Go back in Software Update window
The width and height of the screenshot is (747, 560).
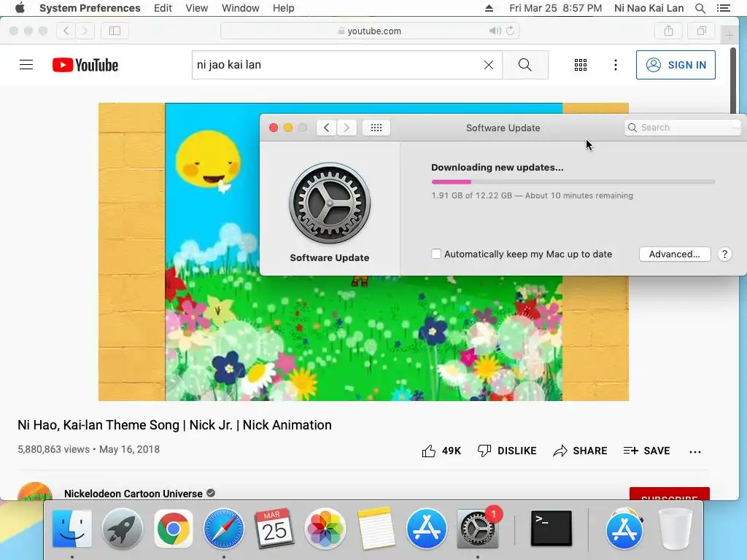[x=326, y=128]
